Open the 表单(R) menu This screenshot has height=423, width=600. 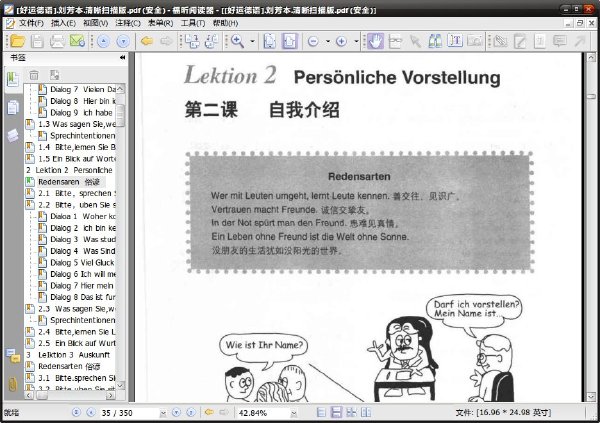pyautogui.click(x=160, y=23)
